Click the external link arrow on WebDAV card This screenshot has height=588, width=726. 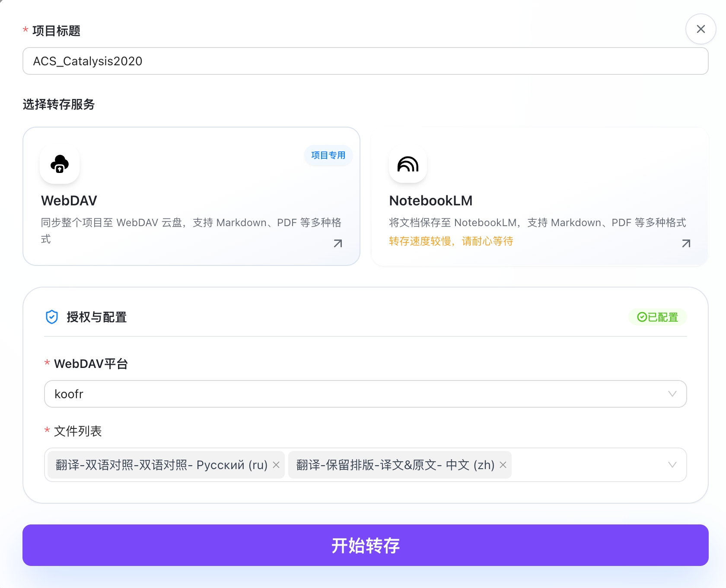[x=338, y=243]
